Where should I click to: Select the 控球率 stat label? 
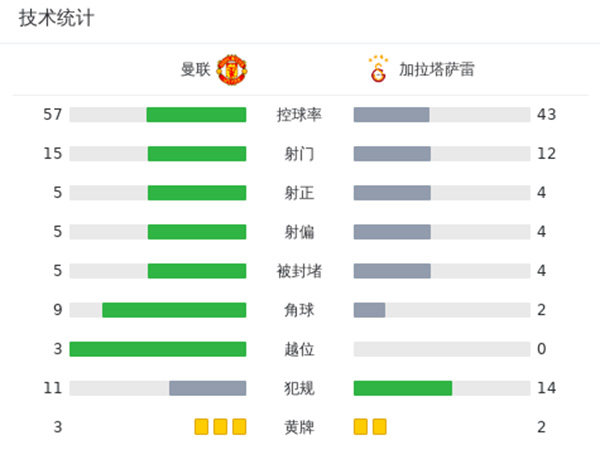tap(299, 114)
